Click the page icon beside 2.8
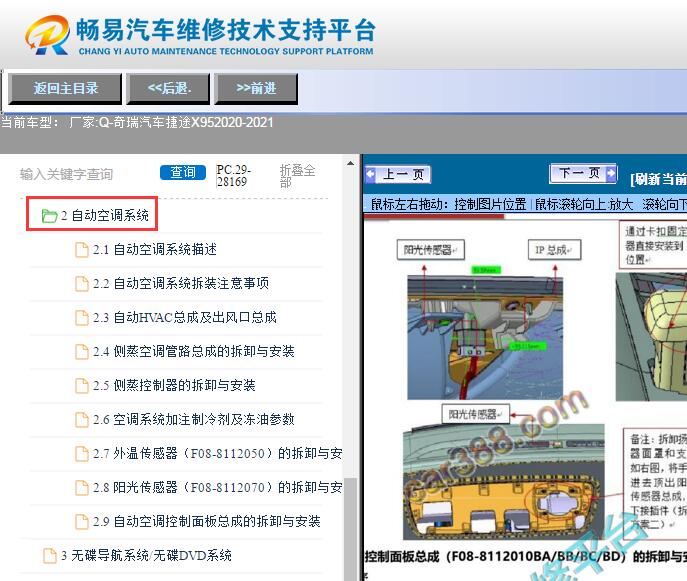Screen dimensions: 687x581 [82, 488]
